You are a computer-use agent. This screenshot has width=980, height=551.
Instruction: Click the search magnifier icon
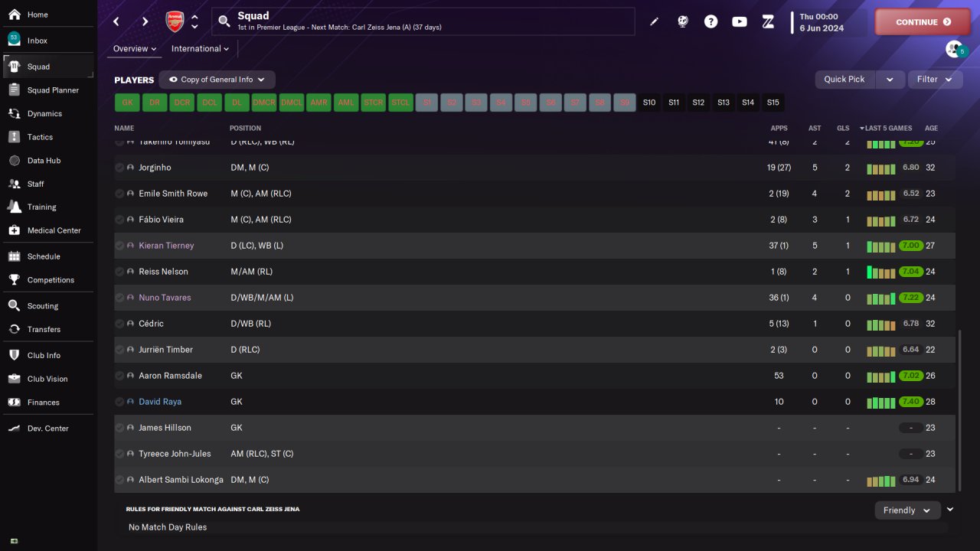point(224,21)
